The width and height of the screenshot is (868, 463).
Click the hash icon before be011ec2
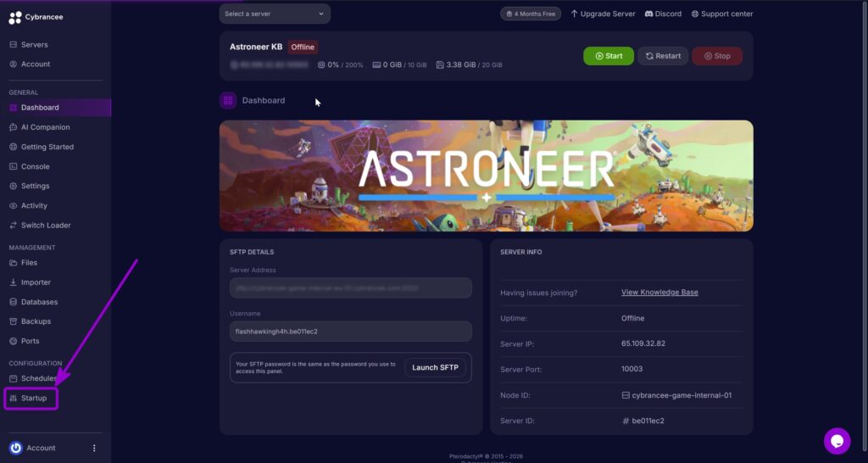point(626,421)
